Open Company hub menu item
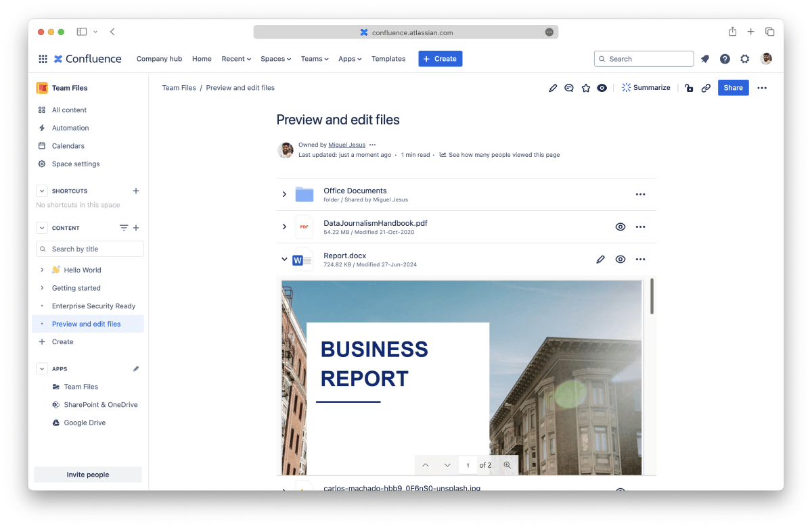This screenshot has width=812, height=528. coord(159,59)
